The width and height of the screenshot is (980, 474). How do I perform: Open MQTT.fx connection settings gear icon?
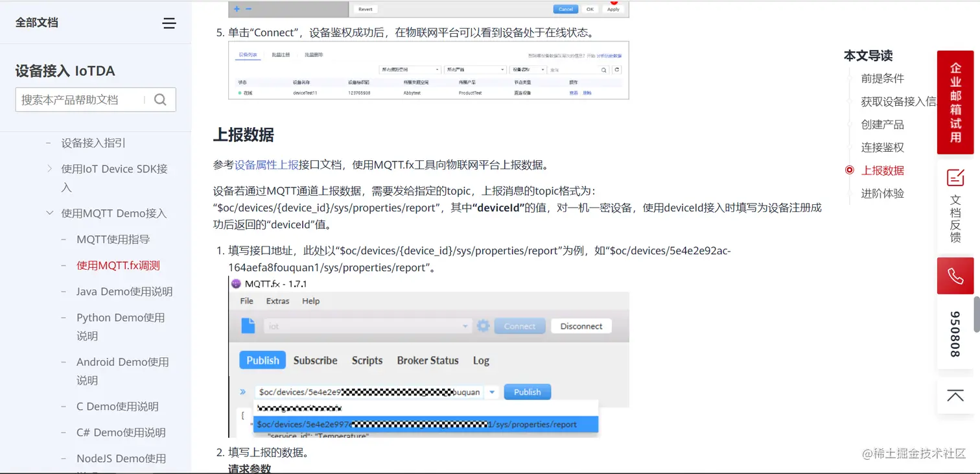click(482, 326)
